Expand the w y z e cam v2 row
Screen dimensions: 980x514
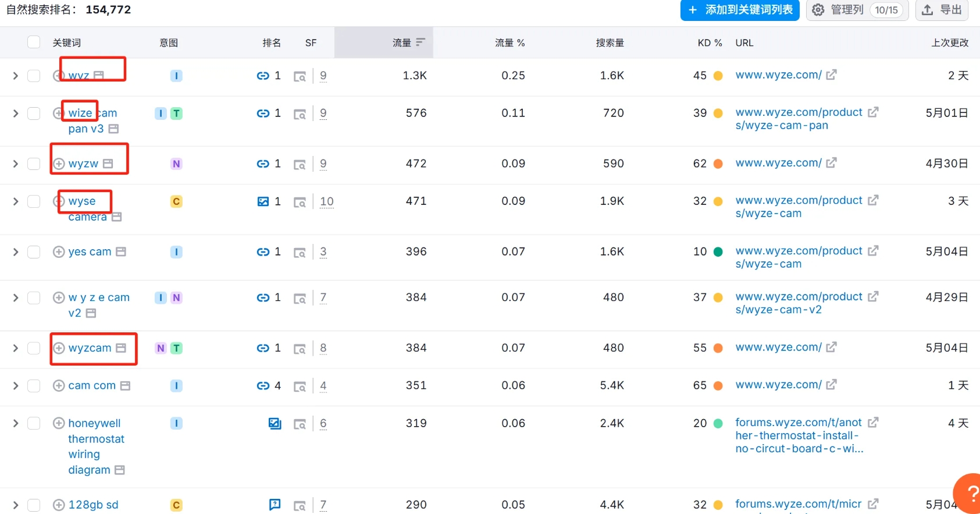click(16, 297)
